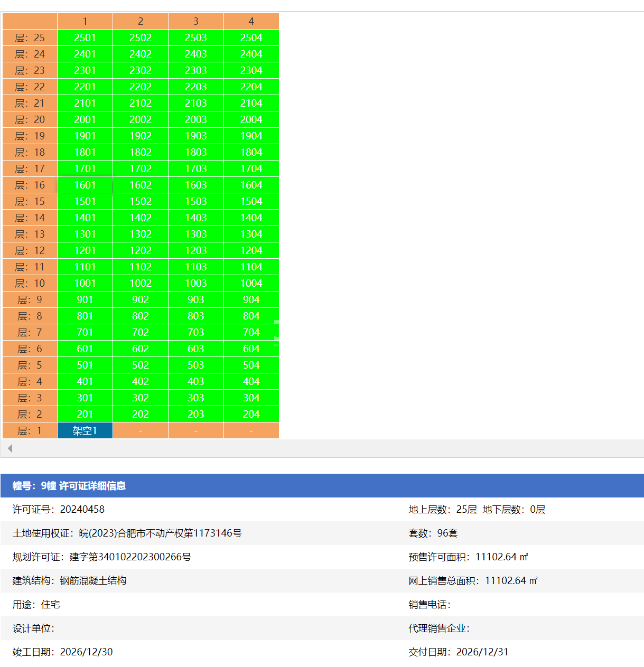Select unit 1801 cell
Image resolution: width=644 pixels, height=667 pixels.
pyautogui.click(x=85, y=152)
